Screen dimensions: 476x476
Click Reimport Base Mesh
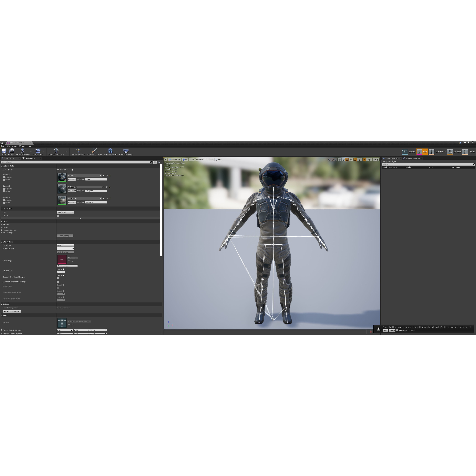click(x=56, y=151)
